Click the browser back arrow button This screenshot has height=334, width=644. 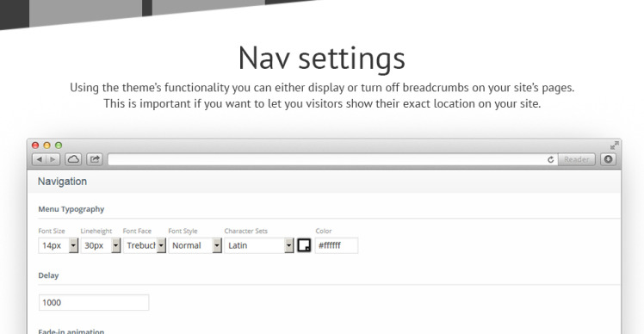click(x=39, y=159)
